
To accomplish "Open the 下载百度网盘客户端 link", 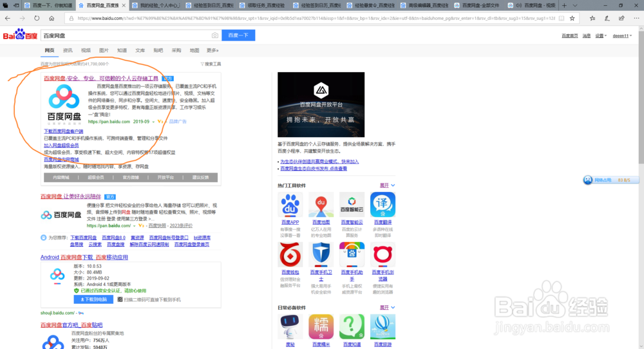I will 64,131.
